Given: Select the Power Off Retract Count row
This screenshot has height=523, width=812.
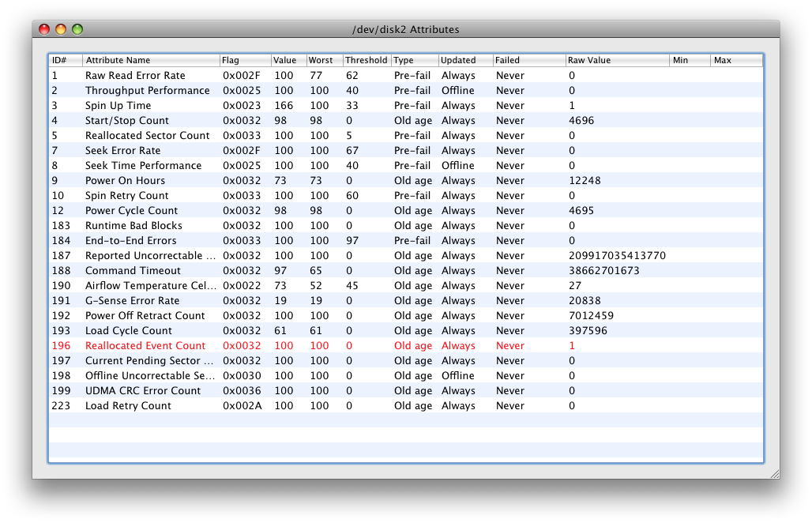Looking at the screenshot, I should (x=406, y=316).
